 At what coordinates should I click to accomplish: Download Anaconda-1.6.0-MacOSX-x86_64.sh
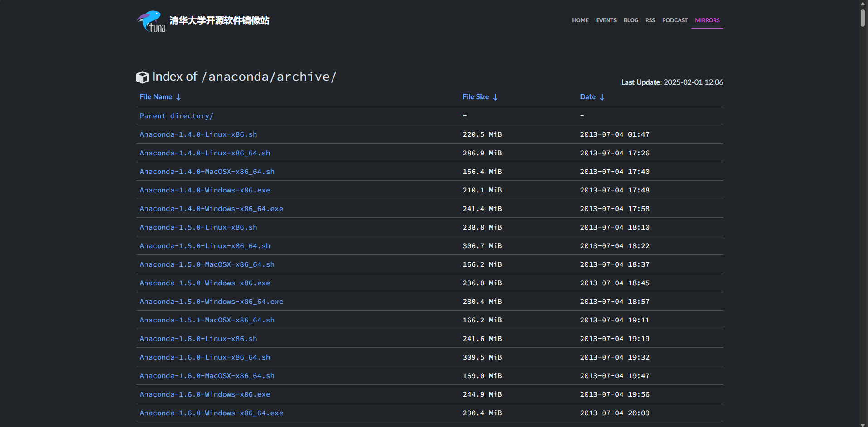[207, 376]
